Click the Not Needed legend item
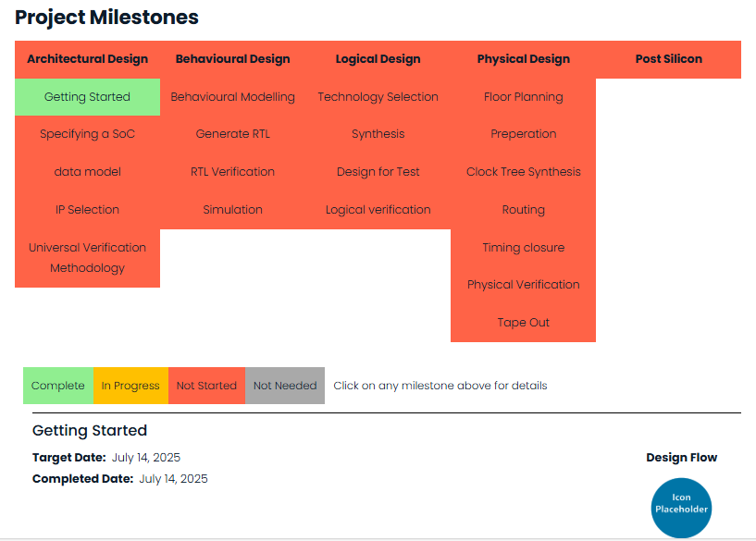The image size is (756, 541). (285, 386)
